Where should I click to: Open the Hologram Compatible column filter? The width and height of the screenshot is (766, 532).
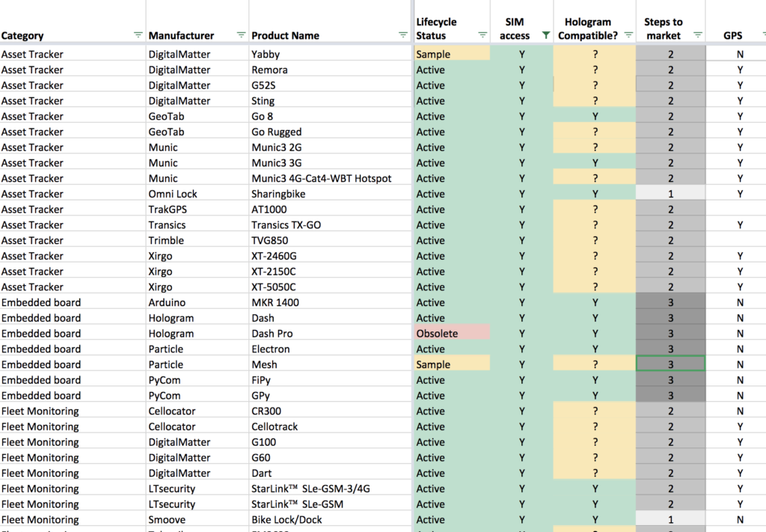pyautogui.click(x=628, y=35)
